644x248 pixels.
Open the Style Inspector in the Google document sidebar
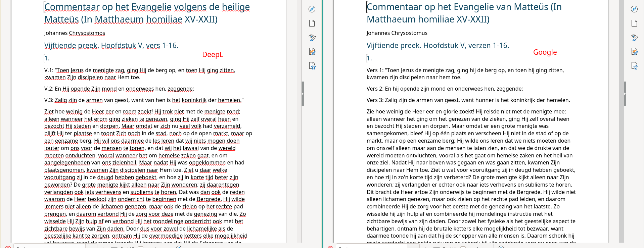(x=634, y=38)
